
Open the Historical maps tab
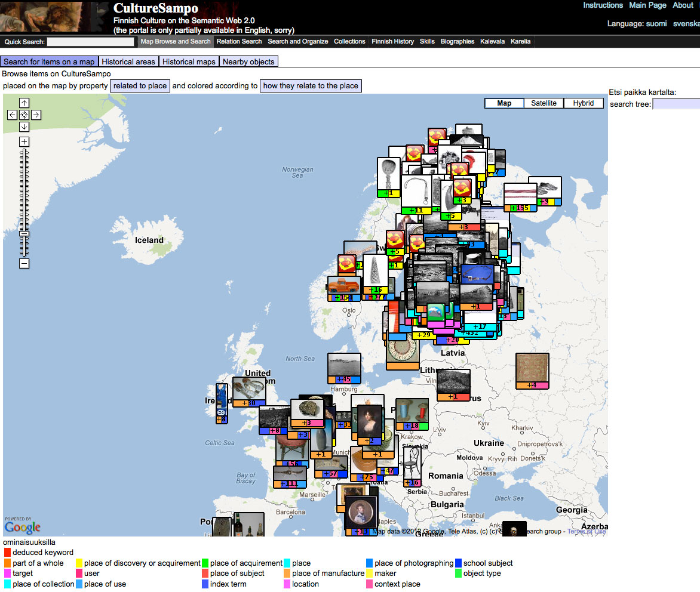coord(189,61)
